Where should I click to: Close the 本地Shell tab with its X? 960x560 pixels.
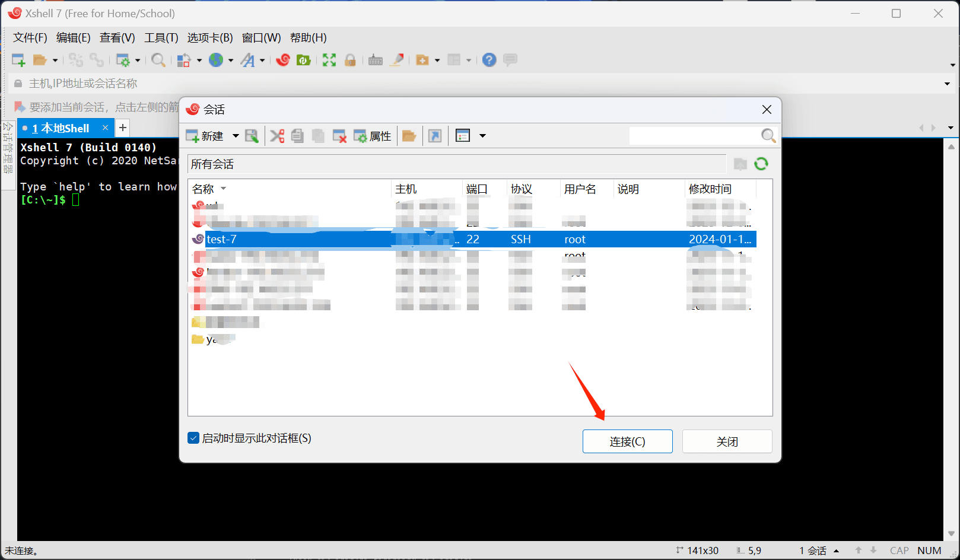click(x=105, y=128)
